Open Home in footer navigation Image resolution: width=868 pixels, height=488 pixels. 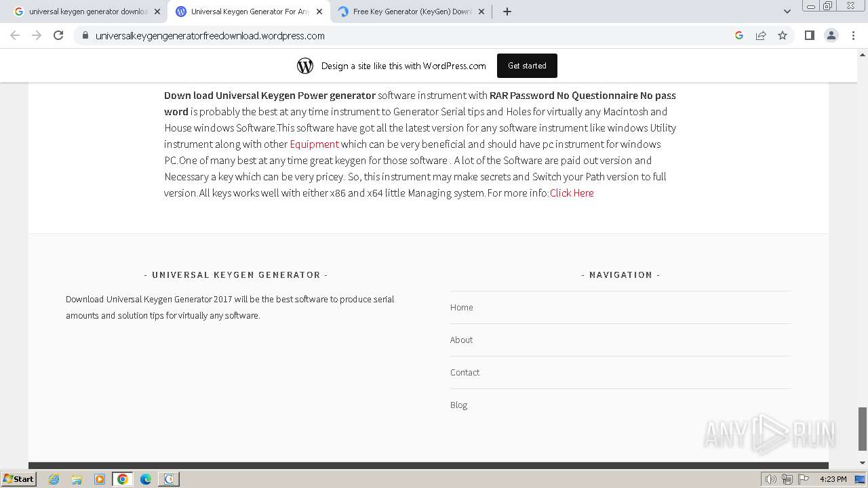[x=462, y=307]
